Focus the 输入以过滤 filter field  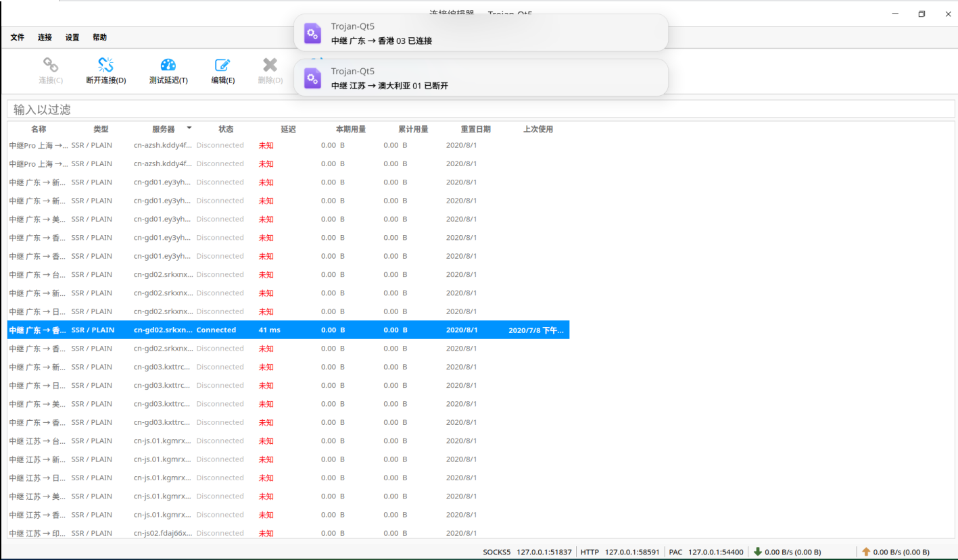tap(480, 109)
